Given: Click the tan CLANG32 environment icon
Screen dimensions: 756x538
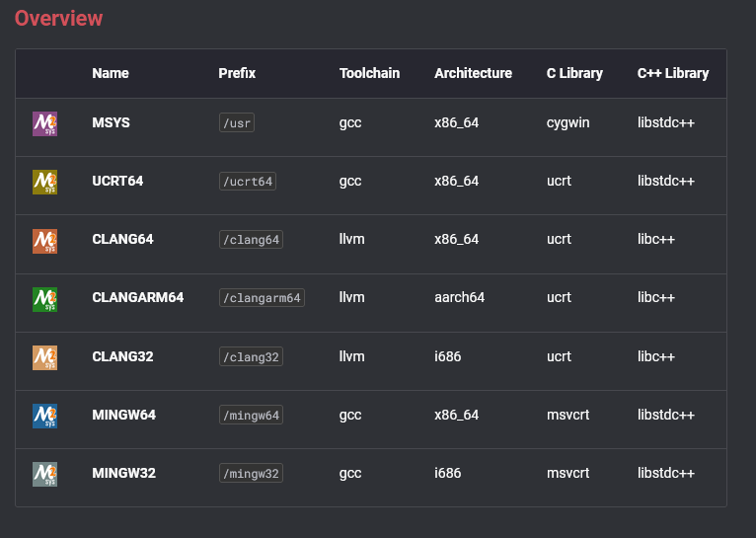Looking at the screenshot, I should tap(44, 357).
